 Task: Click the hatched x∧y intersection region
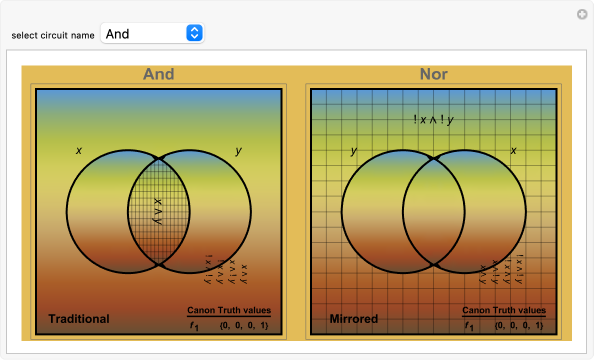(158, 211)
